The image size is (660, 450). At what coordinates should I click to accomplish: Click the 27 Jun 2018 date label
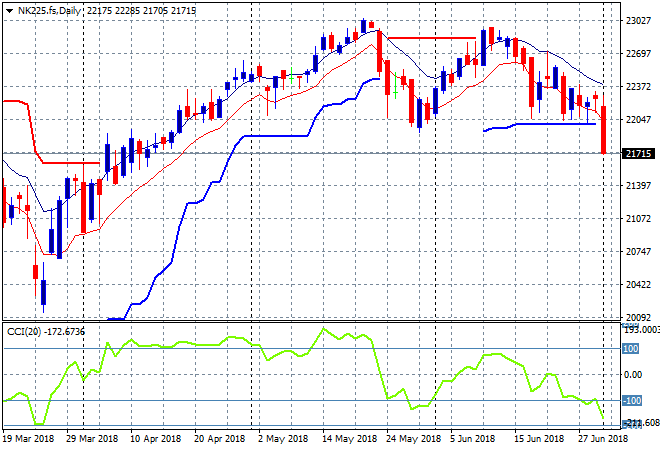coord(603,439)
